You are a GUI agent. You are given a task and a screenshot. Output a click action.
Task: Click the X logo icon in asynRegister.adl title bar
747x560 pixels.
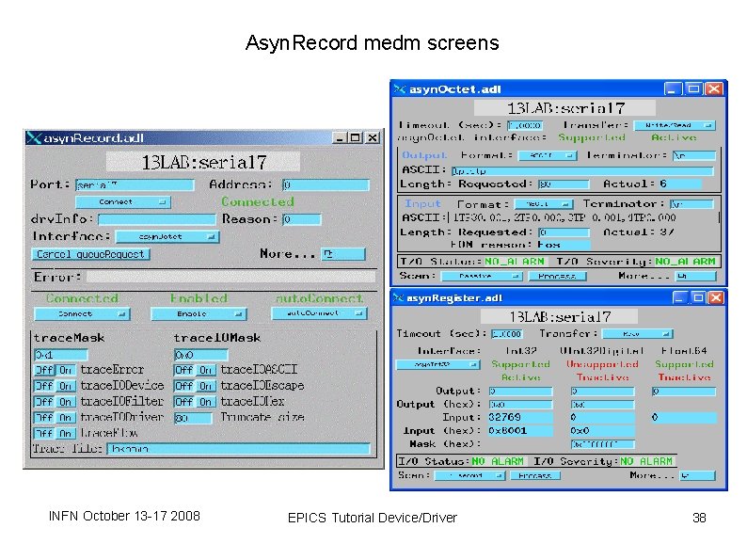click(x=398, y=297)
